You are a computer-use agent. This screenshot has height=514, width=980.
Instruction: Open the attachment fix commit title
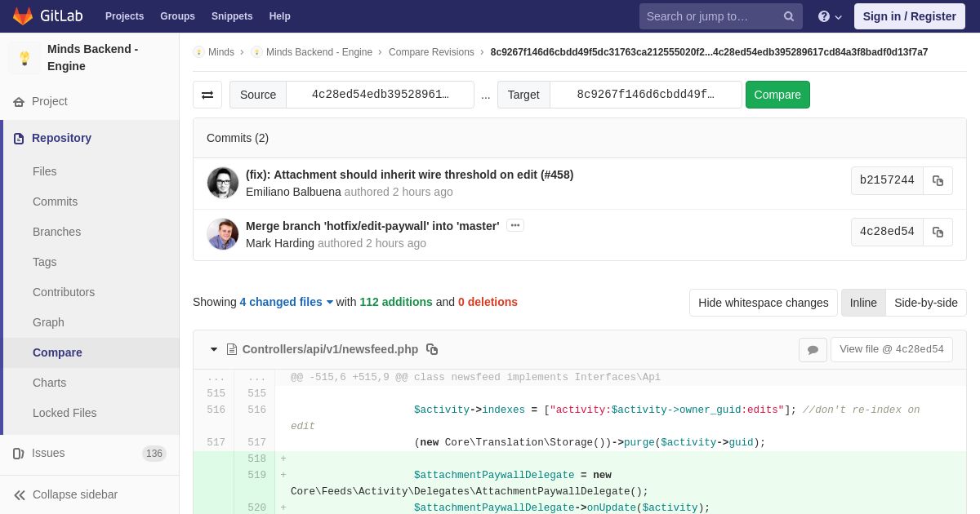409,175
